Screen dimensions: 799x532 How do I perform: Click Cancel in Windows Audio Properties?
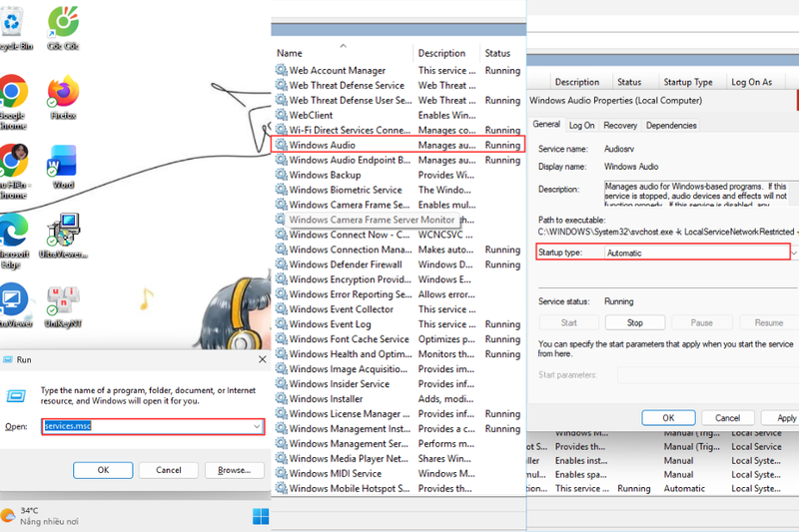coord(728,417)
